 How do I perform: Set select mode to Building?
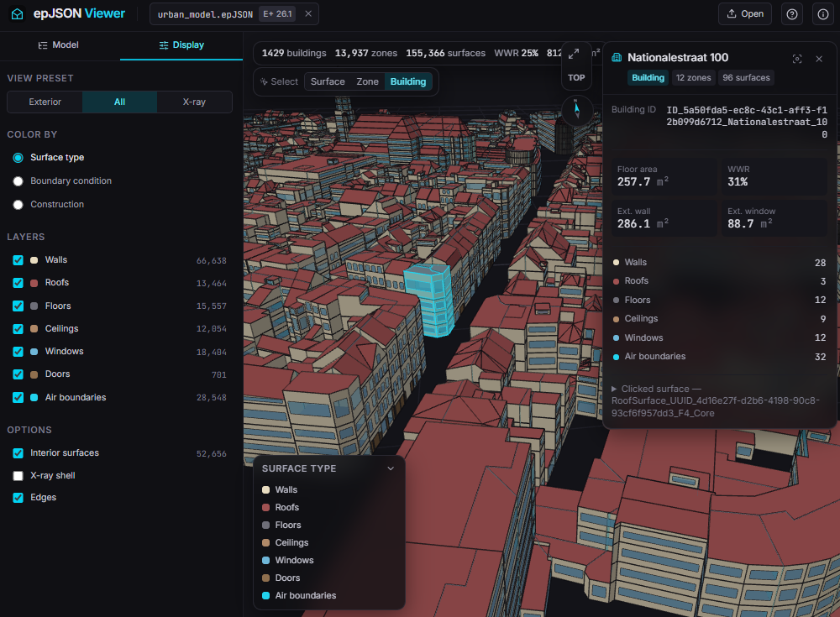coord(408,81)
